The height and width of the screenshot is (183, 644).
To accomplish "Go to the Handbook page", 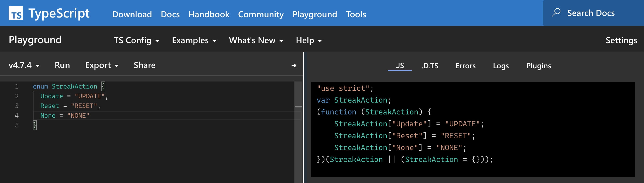I will point(209,14).
